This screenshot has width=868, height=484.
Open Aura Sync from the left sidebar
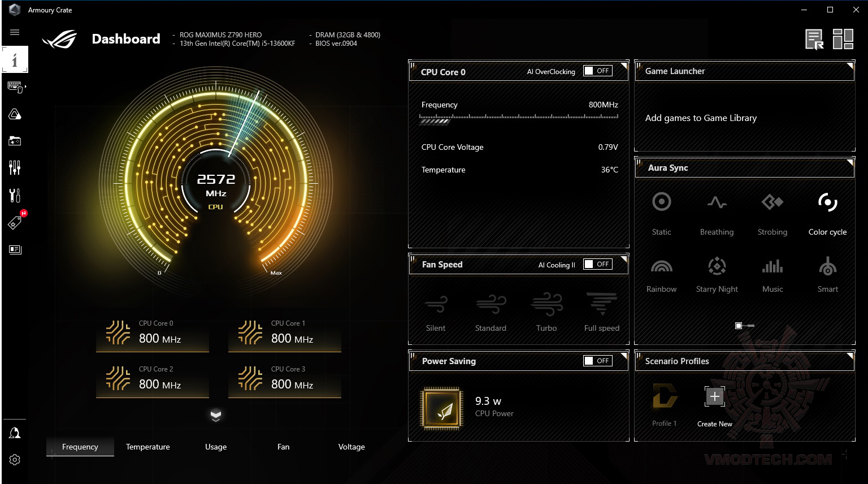click(x=15, y=114)
